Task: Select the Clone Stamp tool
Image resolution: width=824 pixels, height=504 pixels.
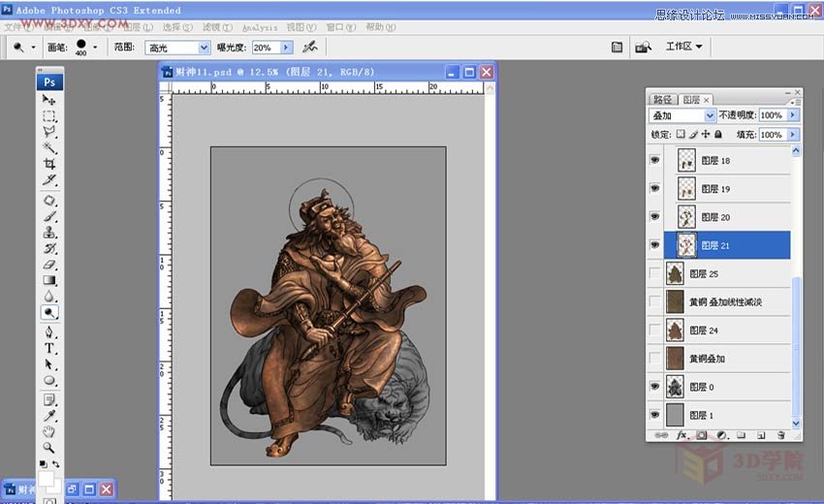Action: click(48, 232)
